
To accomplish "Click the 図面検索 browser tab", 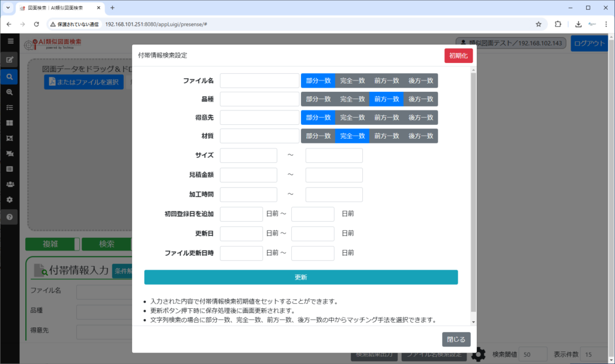I will point(58,8).
